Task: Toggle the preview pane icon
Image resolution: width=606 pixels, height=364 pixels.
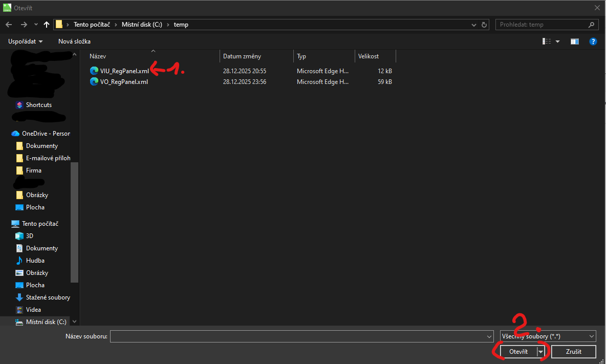Action: tap(575, 41)
